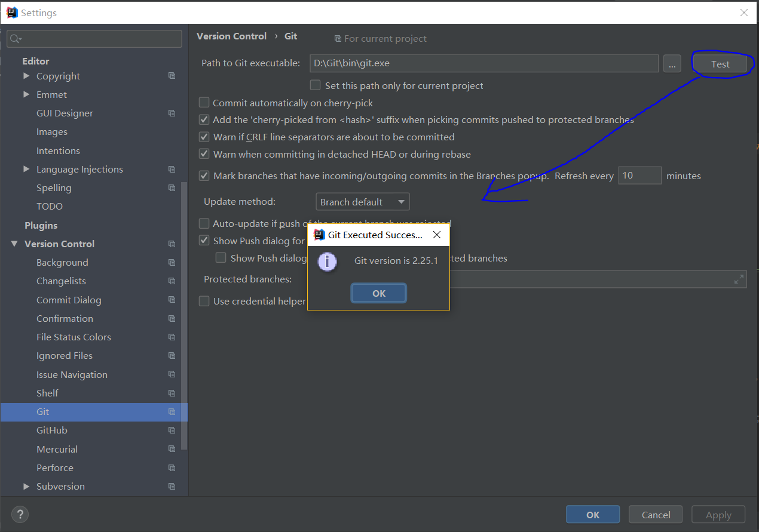Click the project-level icon beside Background

pyautogui.click(x=172, y=262)
